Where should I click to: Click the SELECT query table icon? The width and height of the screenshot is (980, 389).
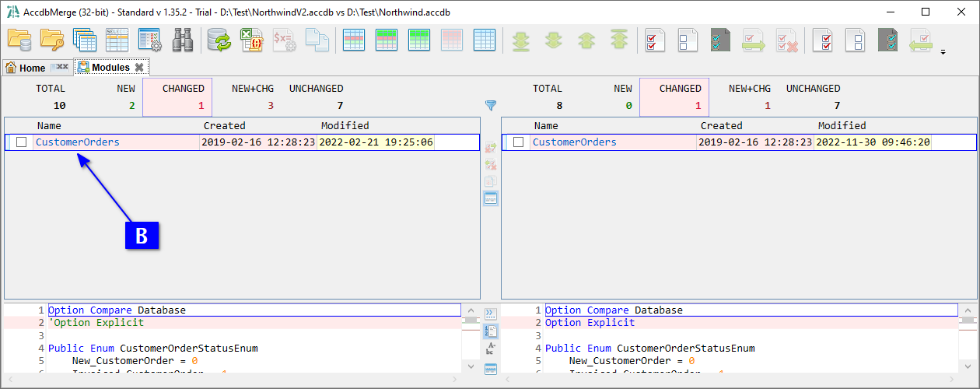[117, 40]
